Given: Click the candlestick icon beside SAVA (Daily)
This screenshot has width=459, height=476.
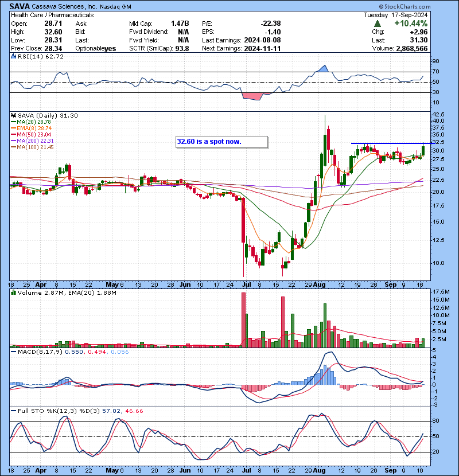Looking at the screenshot, I should click(13, 115).
